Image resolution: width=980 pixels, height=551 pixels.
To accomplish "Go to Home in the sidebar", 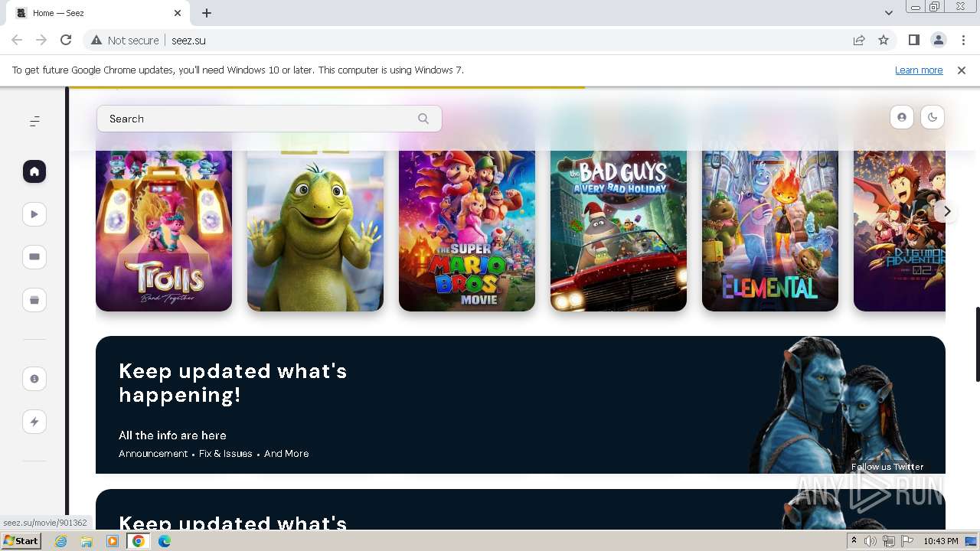I will point(34,171).
